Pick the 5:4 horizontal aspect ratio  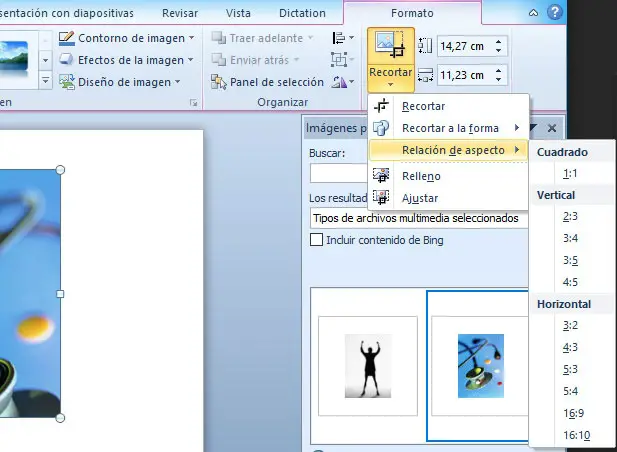(x=570, y=391)
